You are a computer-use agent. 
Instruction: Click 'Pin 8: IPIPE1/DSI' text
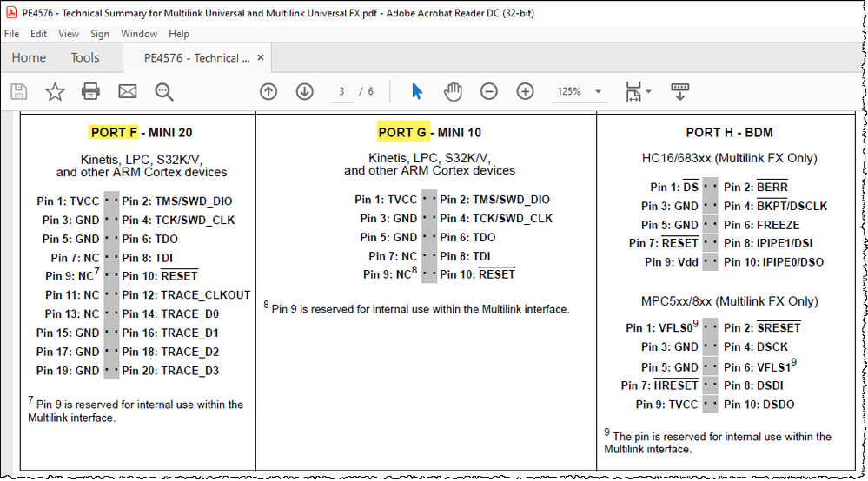coord(768,243)
